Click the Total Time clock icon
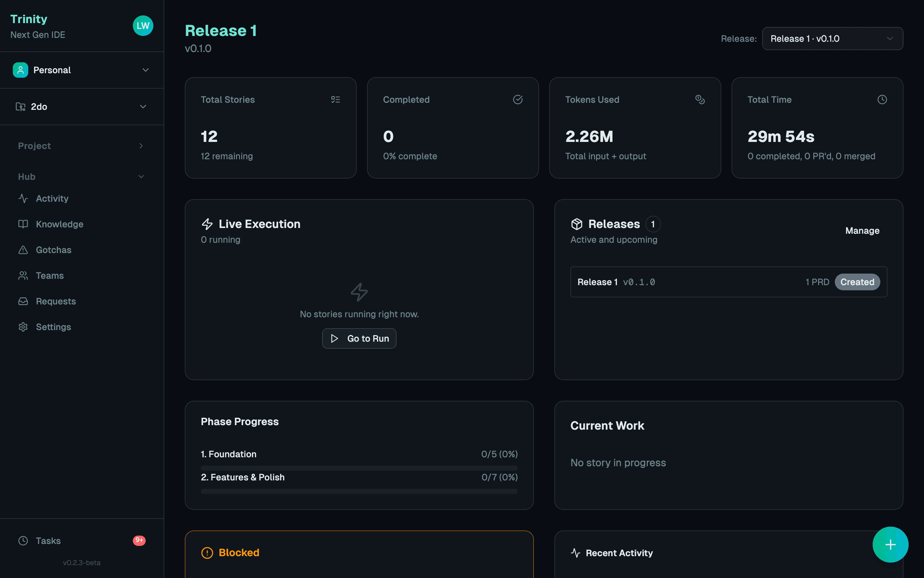 click(882, 100)
